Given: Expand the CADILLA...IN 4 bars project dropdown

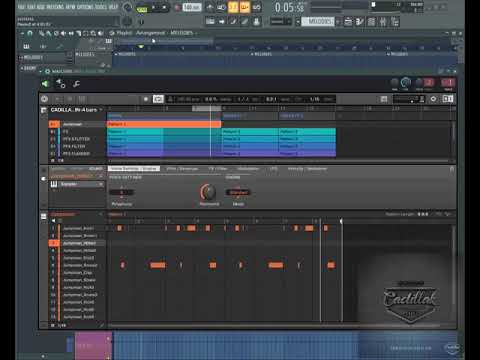Looking at the screenshot, I should (x=101, y=110).
